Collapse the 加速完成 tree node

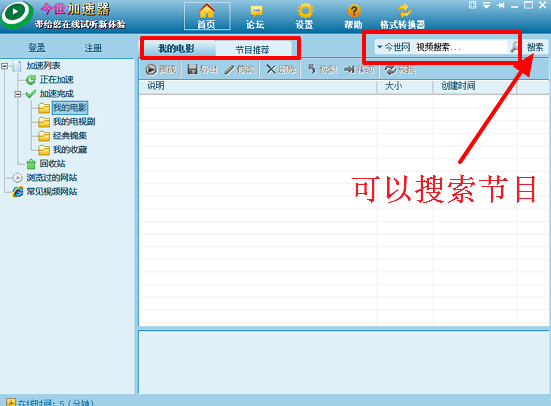coord(18,94)
